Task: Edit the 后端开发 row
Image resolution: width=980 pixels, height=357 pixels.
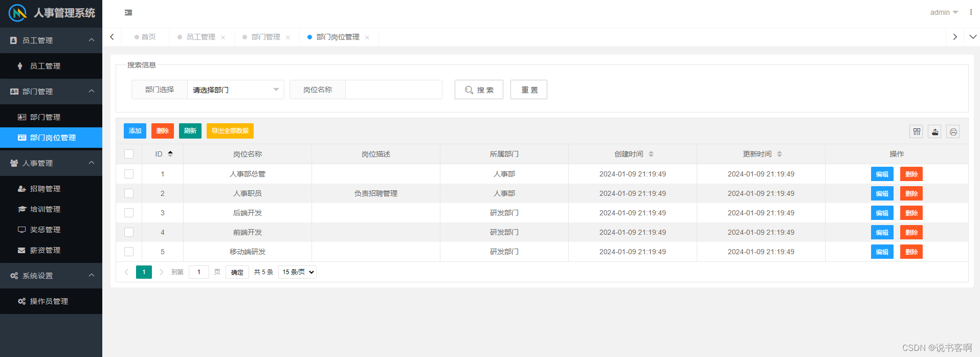Action: (882, 213)
